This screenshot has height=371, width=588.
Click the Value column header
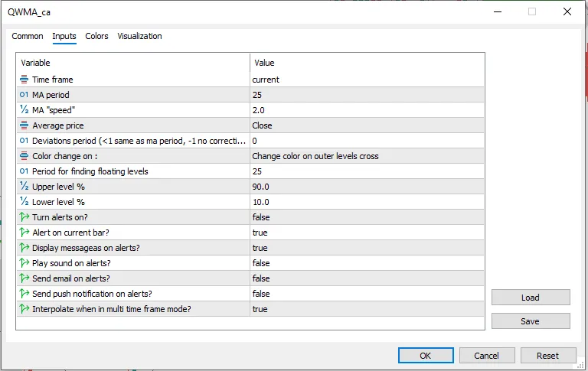pyautogui.click(x=367, y=63)
